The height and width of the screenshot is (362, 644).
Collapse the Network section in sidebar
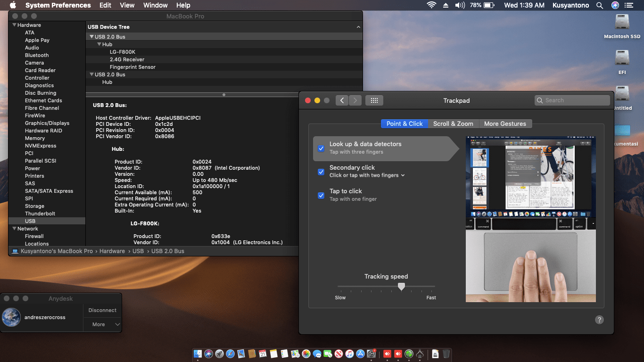15,229
